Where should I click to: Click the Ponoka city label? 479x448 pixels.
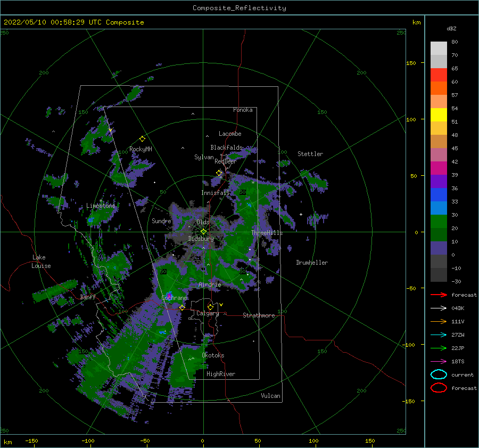click(243, 110)
